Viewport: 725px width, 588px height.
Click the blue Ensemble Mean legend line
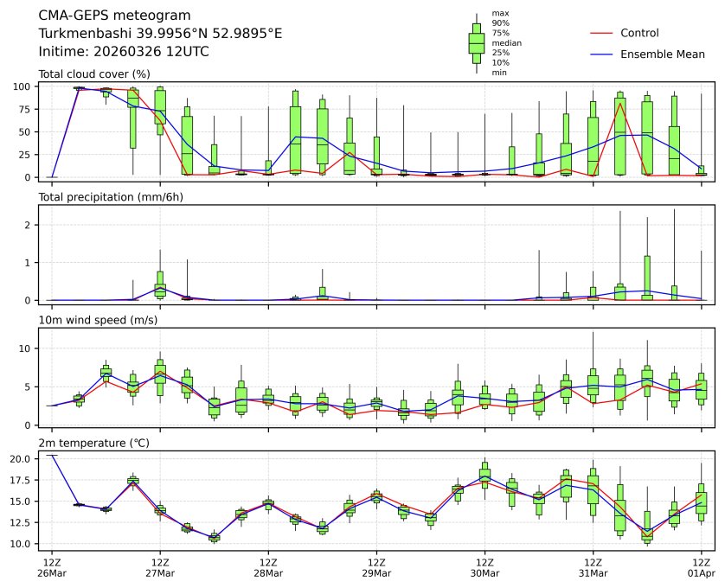[x=600, y=54]
